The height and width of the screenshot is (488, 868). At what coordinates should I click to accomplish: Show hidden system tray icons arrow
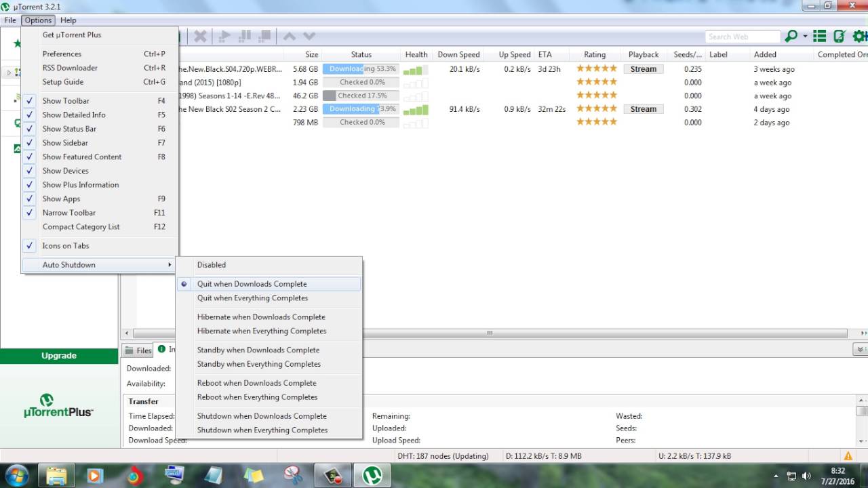pos(776,476)
